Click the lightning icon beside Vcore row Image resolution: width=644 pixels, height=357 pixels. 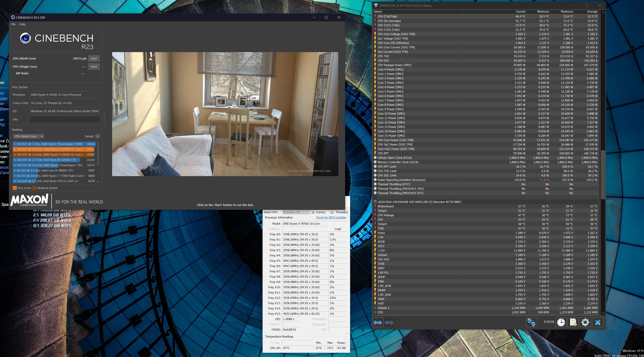[x=375, y=233]
